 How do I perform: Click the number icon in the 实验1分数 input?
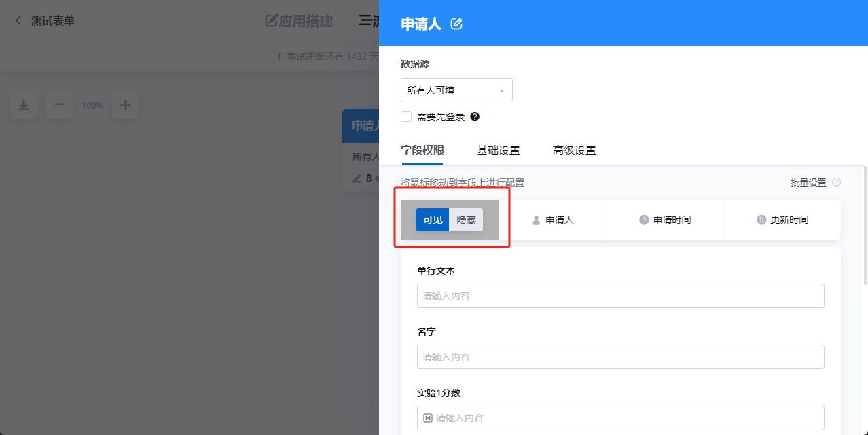point(428,418)
